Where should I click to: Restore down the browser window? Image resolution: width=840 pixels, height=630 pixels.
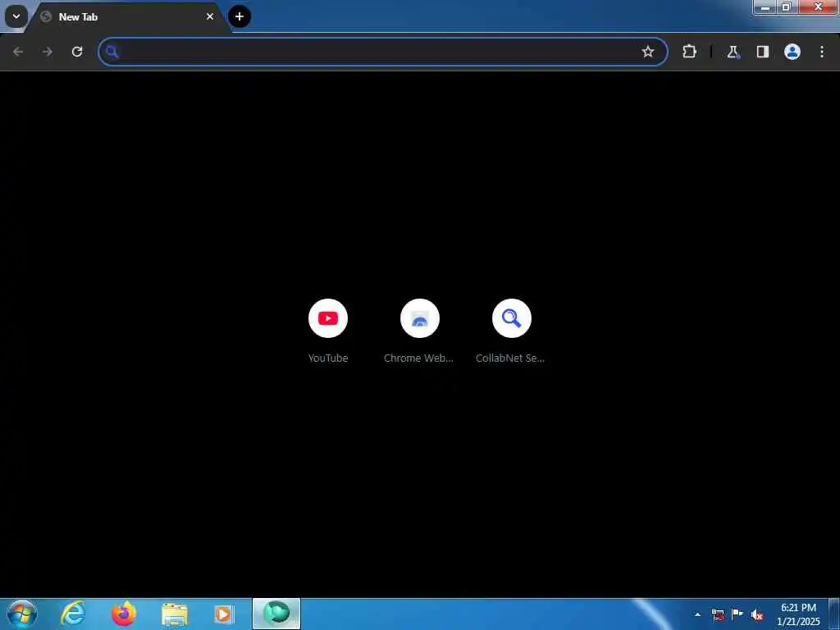pyautogui.click(x=787, y=7)
